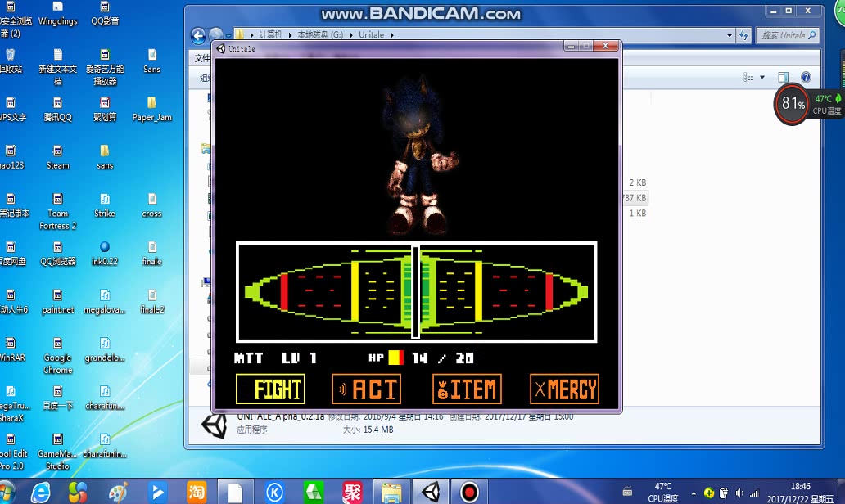Click the volume speaker icon in the tray

[x=739, y=493]
